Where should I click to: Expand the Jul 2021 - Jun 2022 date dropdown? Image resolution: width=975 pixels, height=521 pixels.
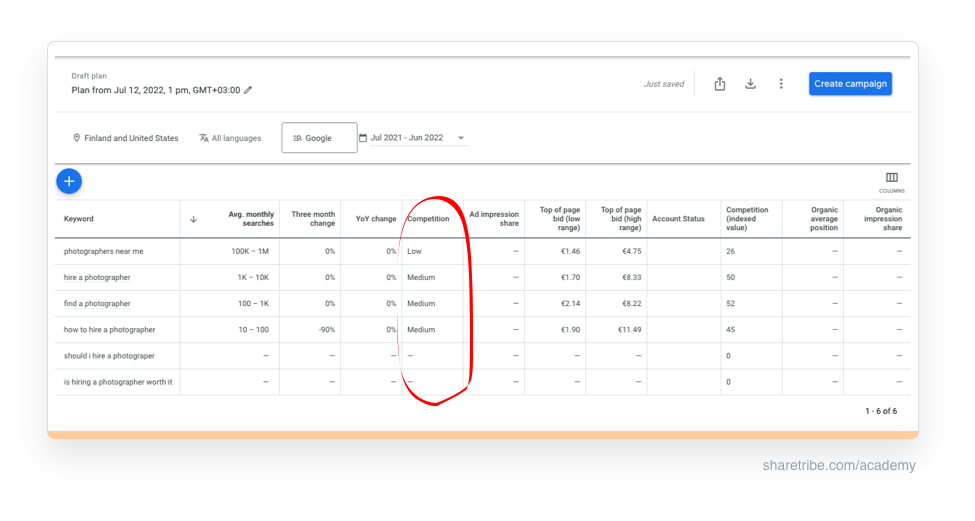(461, 138)
